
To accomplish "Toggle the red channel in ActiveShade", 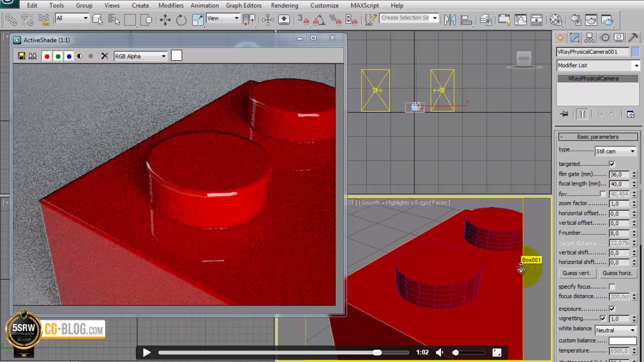I will pyautogui.click(x=47, y=56).
